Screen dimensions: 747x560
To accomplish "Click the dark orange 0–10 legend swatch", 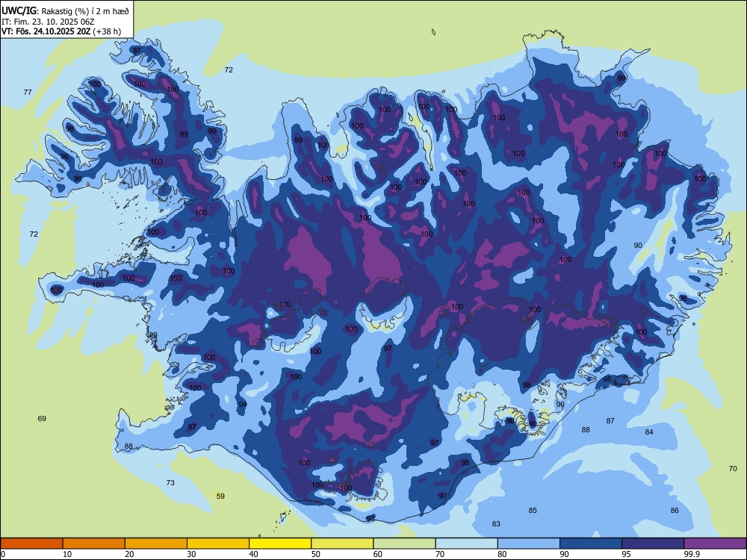I will (x=31, y=544).
